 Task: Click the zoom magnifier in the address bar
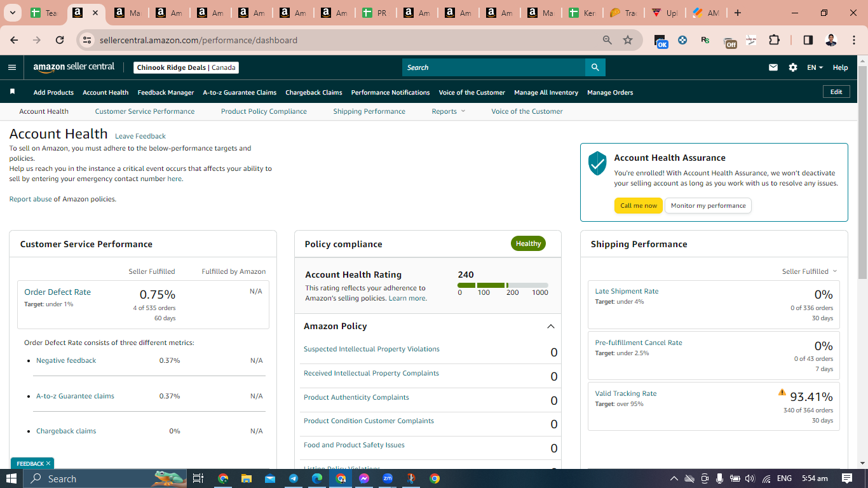607,40
